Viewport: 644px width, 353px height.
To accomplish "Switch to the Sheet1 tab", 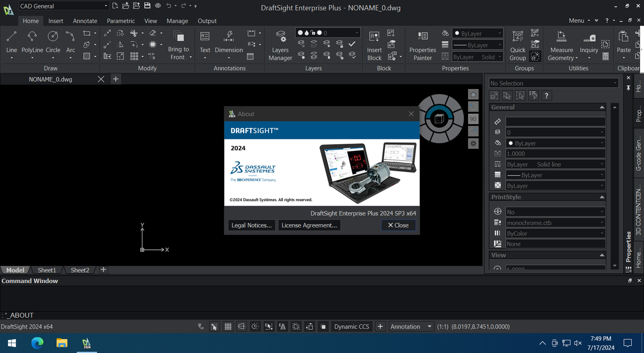I will pos(47,270).
